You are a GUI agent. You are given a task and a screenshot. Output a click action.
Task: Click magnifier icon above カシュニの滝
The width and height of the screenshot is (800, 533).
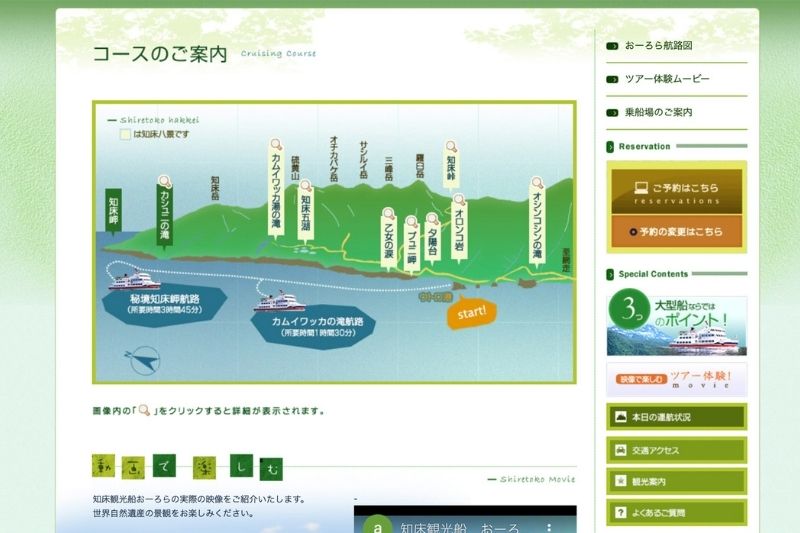pos(164,181)
